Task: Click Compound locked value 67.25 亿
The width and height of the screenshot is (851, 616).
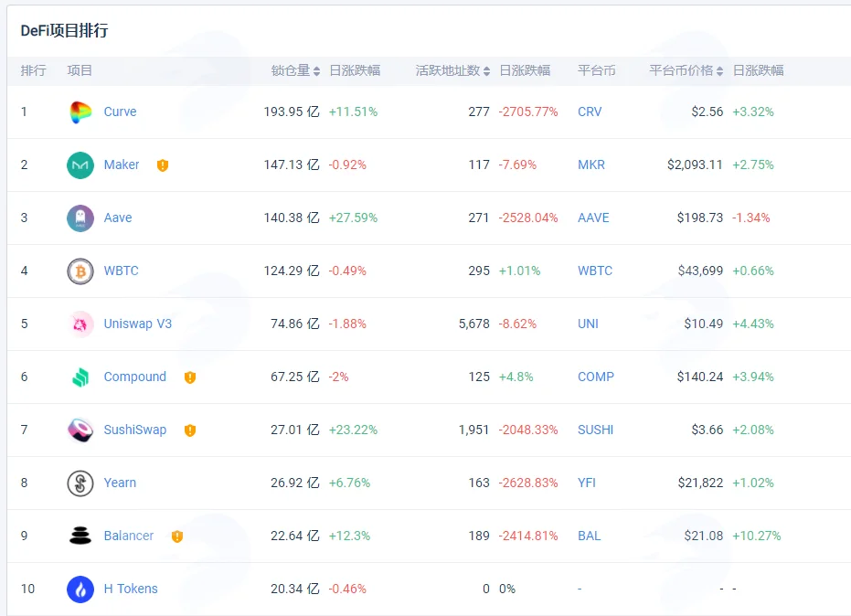Action: tap(295, 377)
